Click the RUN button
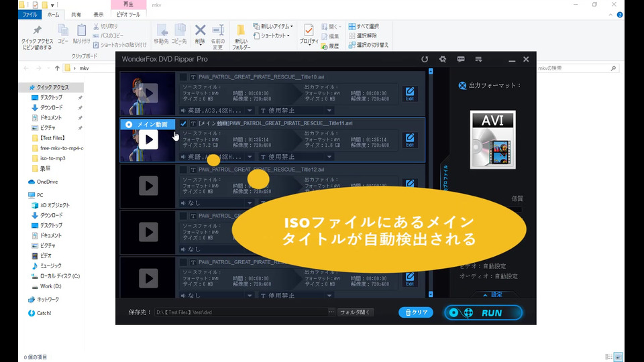Screen dimensions: 644x362 483,313
